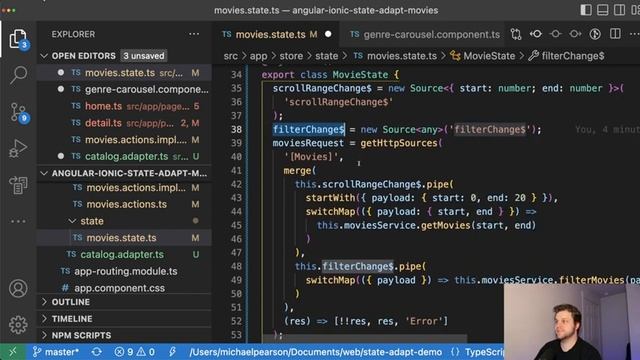Expand the Timeline section
Image resolution: width=640 pixels, height=360 pixels.
tap(44, 319)
